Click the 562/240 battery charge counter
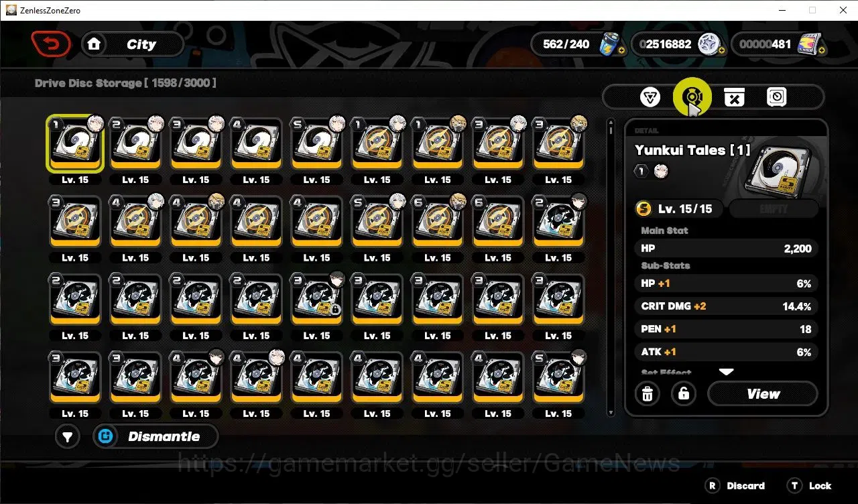 click(x=566, y=44)
